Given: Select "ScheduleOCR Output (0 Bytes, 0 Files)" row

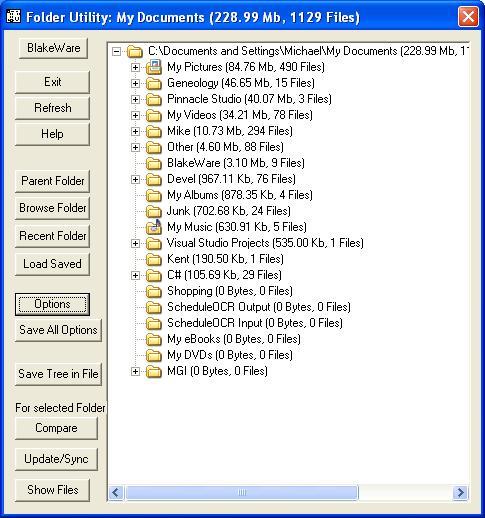Looking at the screenshot, I should pos(259,307).
